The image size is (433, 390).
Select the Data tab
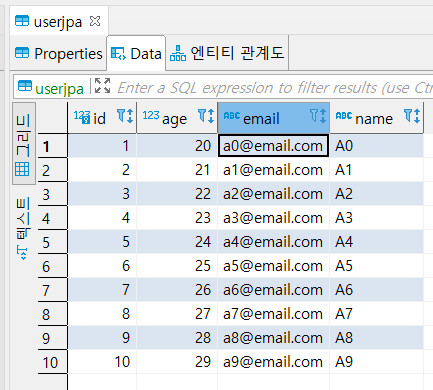[x=136, y=54]
